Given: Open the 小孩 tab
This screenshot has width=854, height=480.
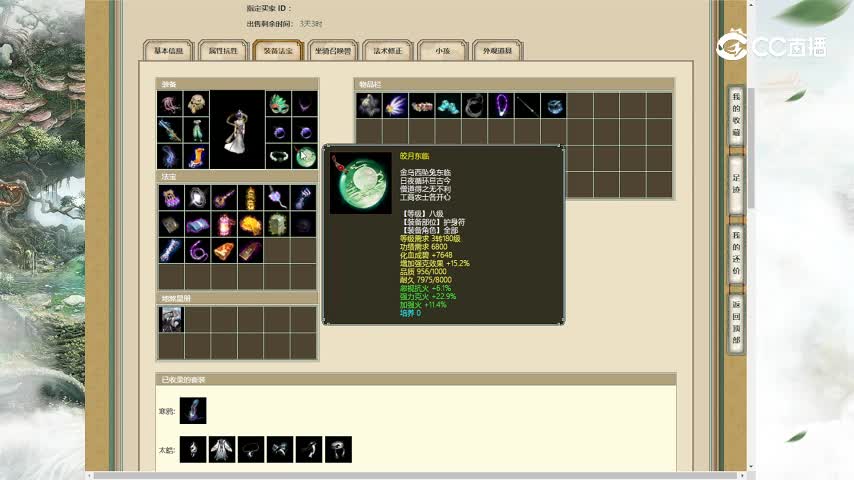Looking at the screenshot, I should (442, 51).
